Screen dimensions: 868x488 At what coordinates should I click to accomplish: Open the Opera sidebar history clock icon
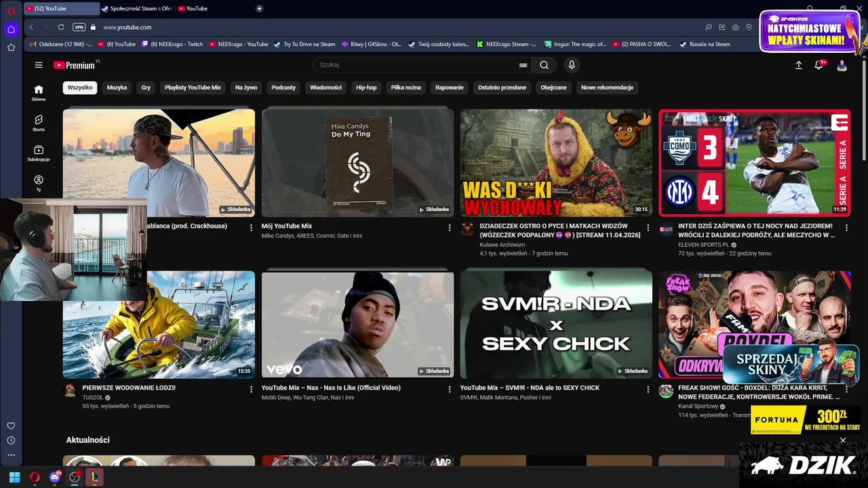coord(11,441)
